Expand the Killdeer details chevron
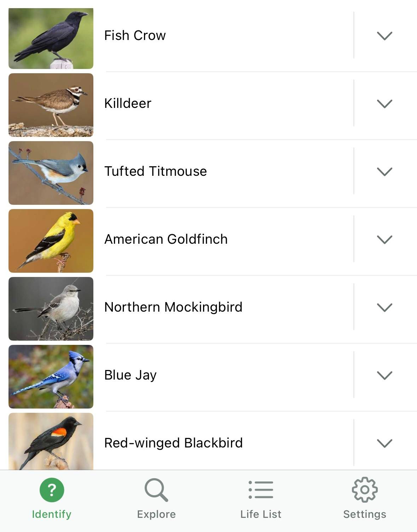This screenshot has width=417, height=532. click(x=385, y=104)
